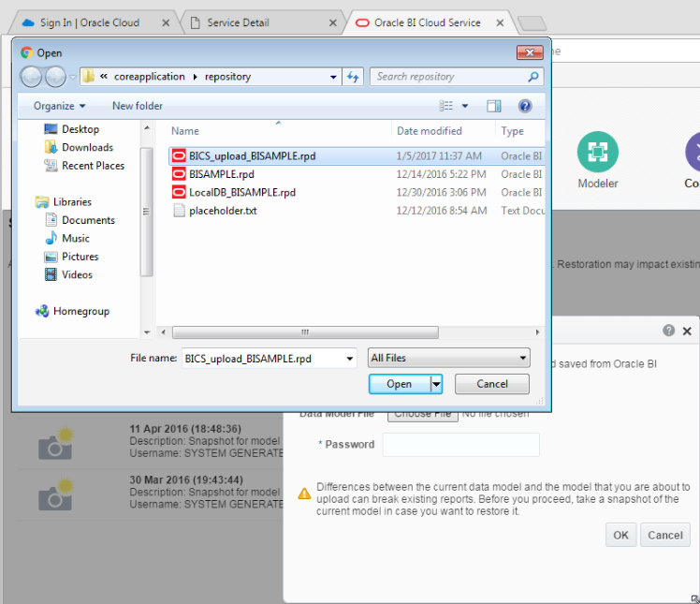Switch to Oracle BI Cloud Service tab
Screen dimensions: 700x604
point(428,22)
